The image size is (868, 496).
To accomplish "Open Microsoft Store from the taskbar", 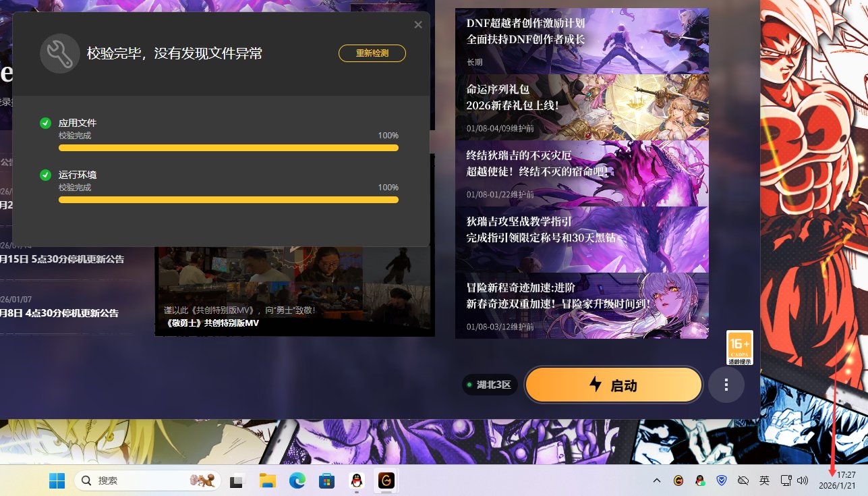I will click(326, 481).
